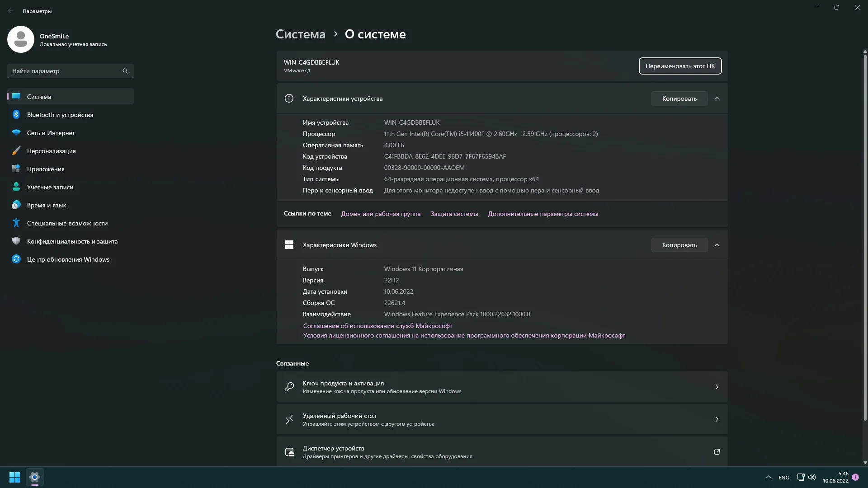Open System protection link
The width and height of the screenshot is (868, 488).
click(x=454, y=214)
